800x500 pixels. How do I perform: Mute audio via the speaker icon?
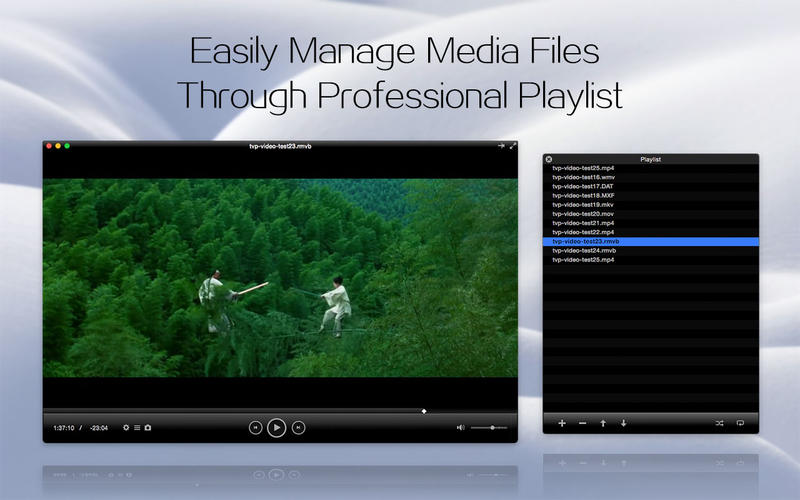point(461,427)
